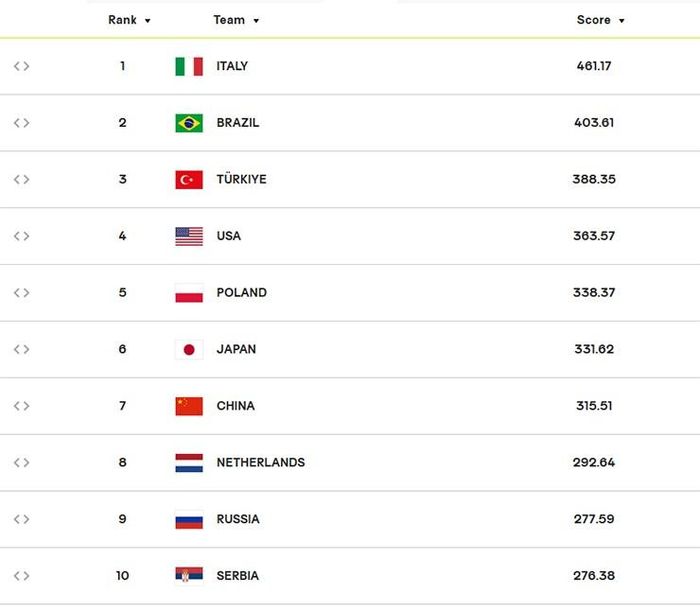Sort table by Score column arrow
The width and height of the screenshot is (700, 611).
[621, 21]
